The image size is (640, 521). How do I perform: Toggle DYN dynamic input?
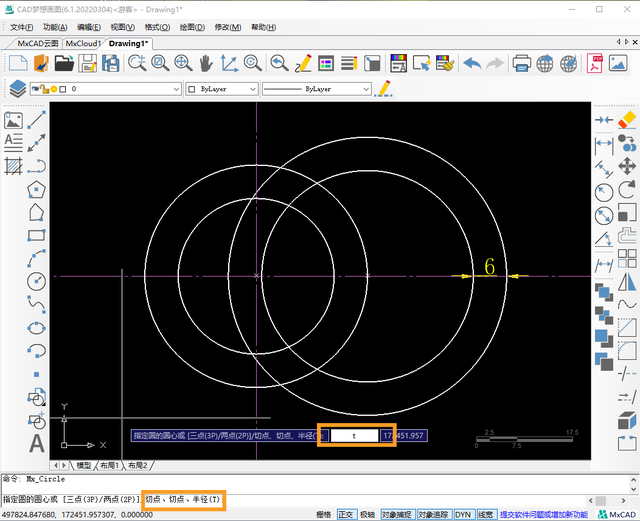click(463, 514)
